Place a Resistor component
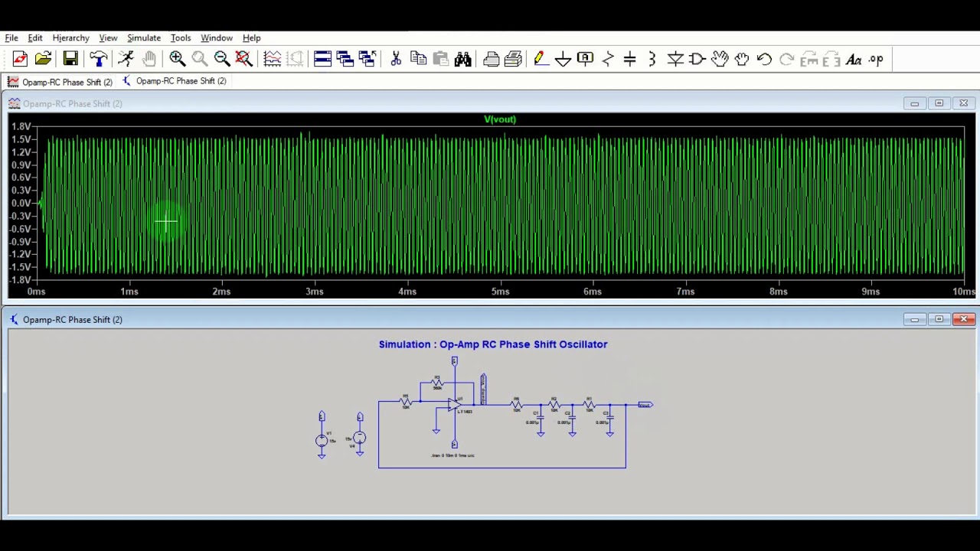The height and width of the screenshot is (551, 980). [x=608, y=59]
